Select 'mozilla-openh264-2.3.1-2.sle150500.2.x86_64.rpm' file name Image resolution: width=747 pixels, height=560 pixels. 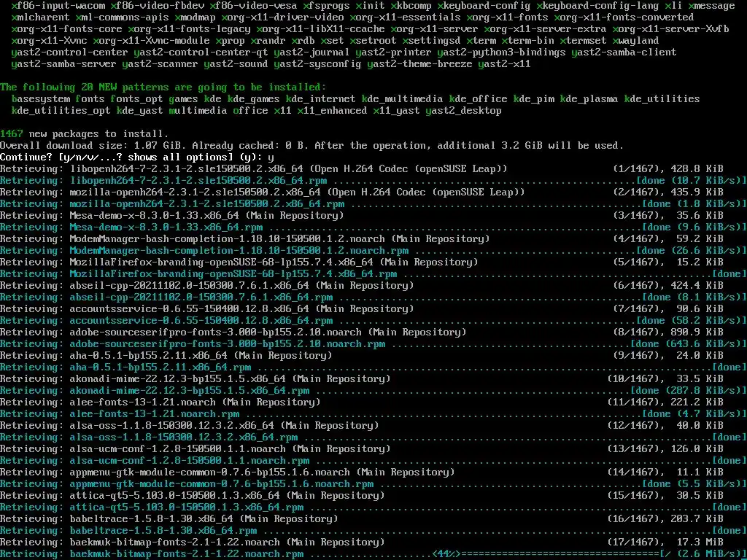(206, 204)
